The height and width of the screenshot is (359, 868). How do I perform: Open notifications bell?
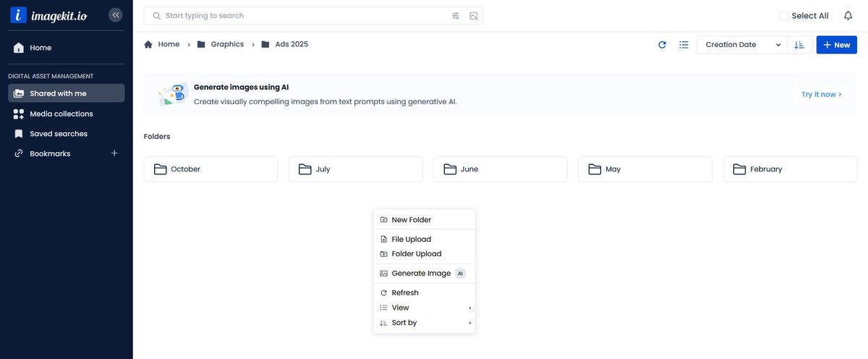(x=848, y=16)
